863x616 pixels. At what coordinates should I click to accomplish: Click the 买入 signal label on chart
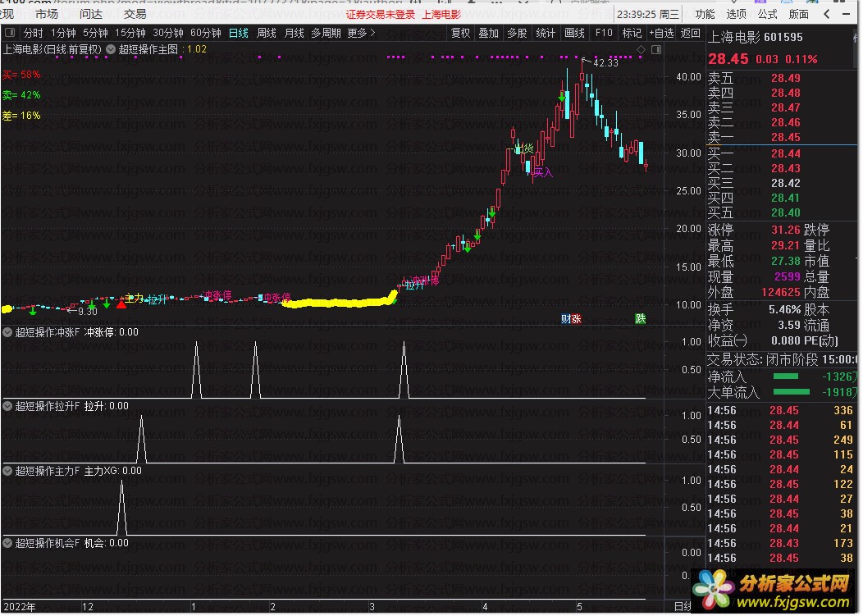(543, 172)
